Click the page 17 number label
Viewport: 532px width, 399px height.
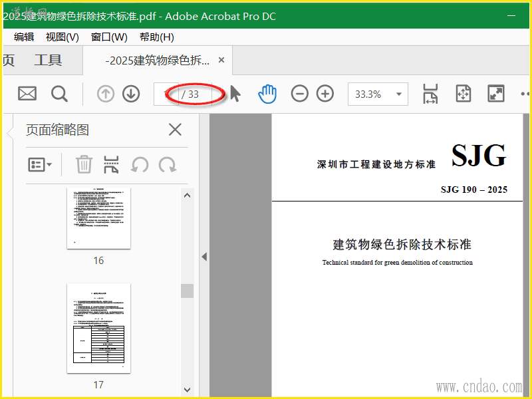tap(98, 385)
